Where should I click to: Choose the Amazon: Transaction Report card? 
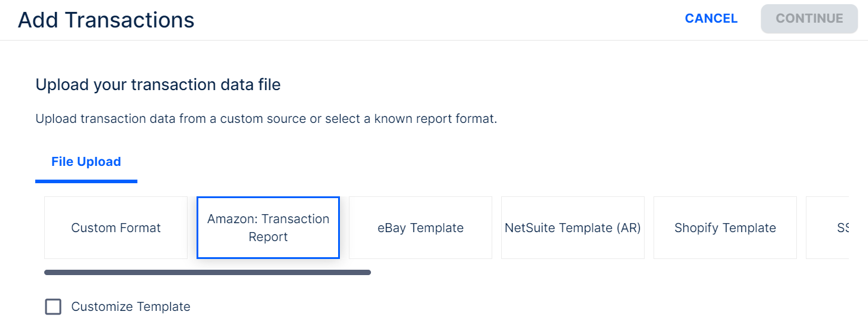coord(268,228)
